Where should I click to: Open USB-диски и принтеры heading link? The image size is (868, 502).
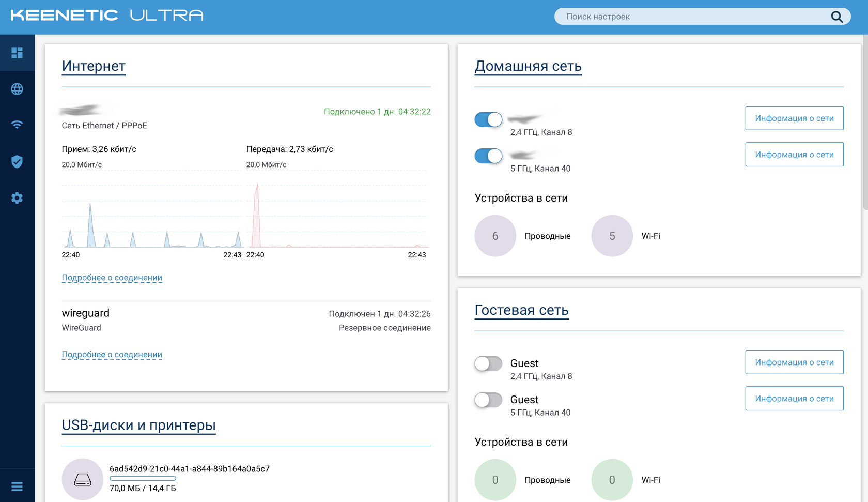pos(138,425)
